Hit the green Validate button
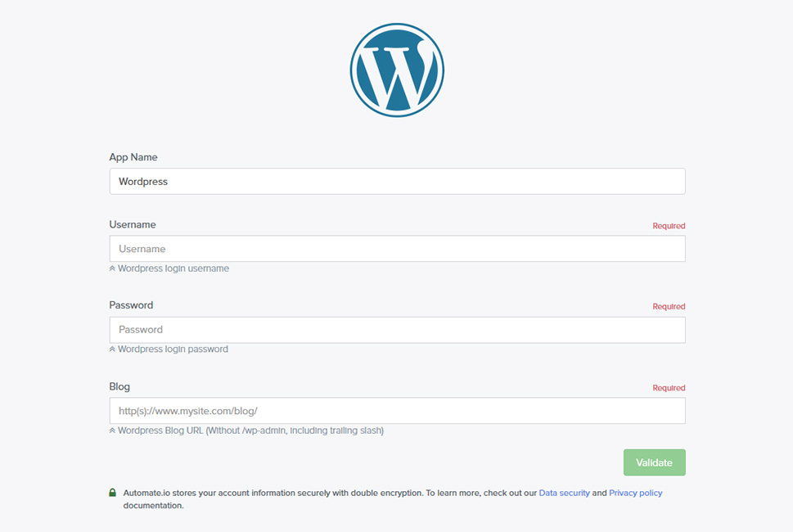The image size is (793, 532). click(655, 462)
